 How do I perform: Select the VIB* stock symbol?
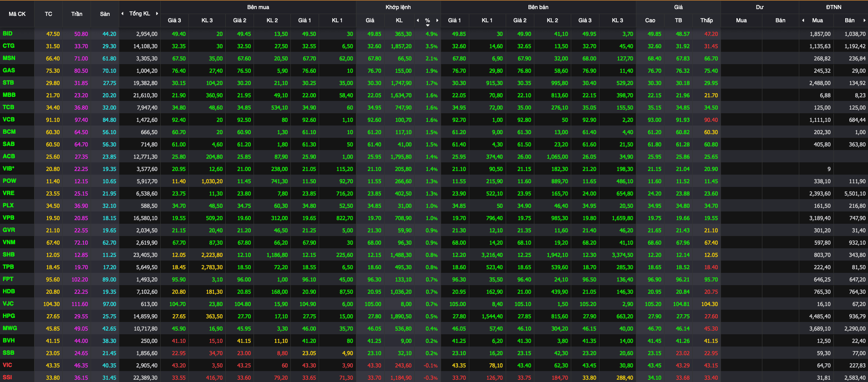click(x=9, y=169)
